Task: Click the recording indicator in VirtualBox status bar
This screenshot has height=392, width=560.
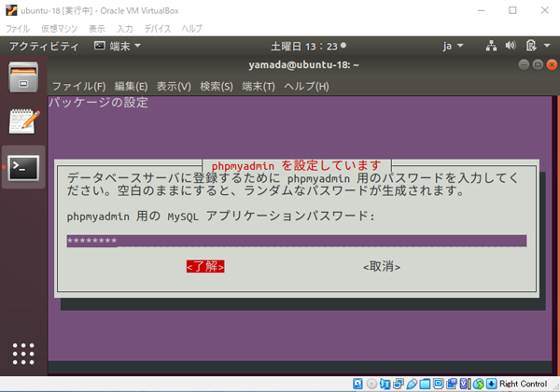Action: pos(452,384)
